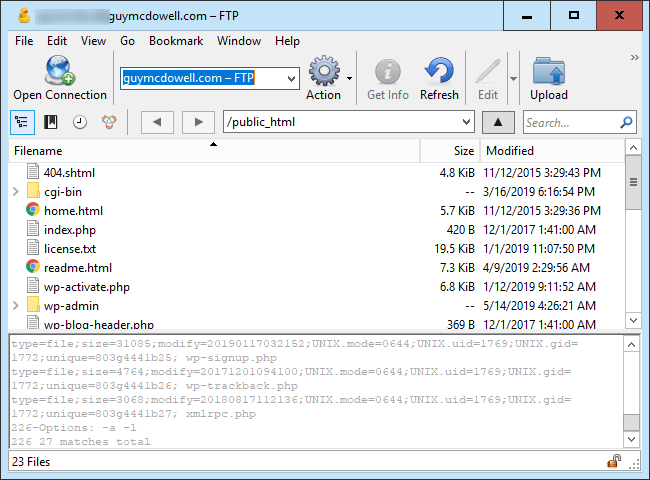Viewport: 650px width, 480px height.
Task: Click the Open Connection globe icon
Action: [60, 70]
